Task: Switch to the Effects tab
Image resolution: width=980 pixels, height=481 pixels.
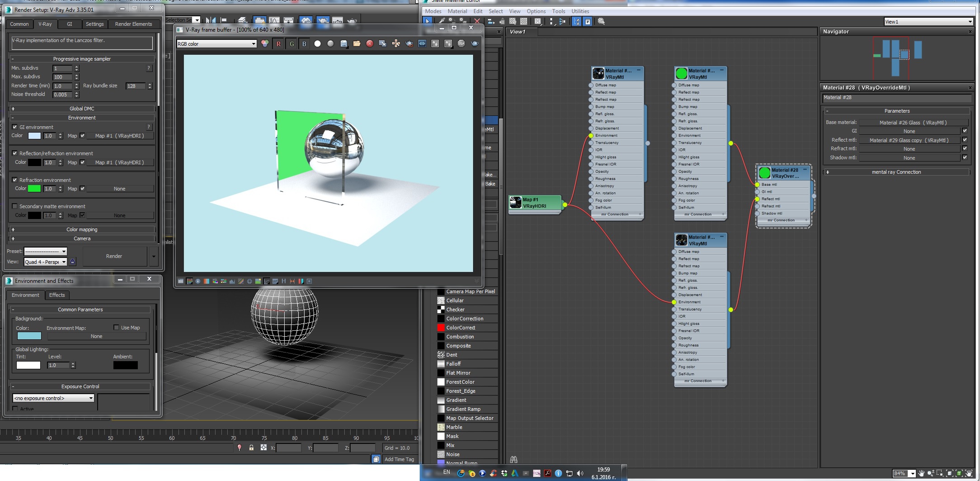Action: [x=57, y=295]
